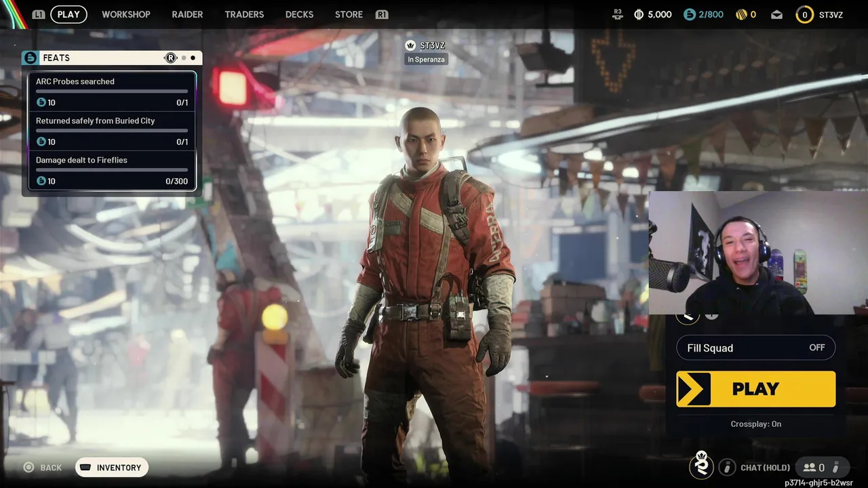Click the R3 stick icon in top bar
868x488 pixels.
pos(617,14)
